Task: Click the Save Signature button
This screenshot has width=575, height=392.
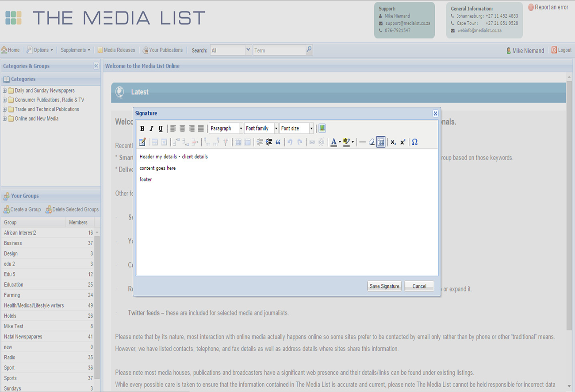Action: click(384, 286)
